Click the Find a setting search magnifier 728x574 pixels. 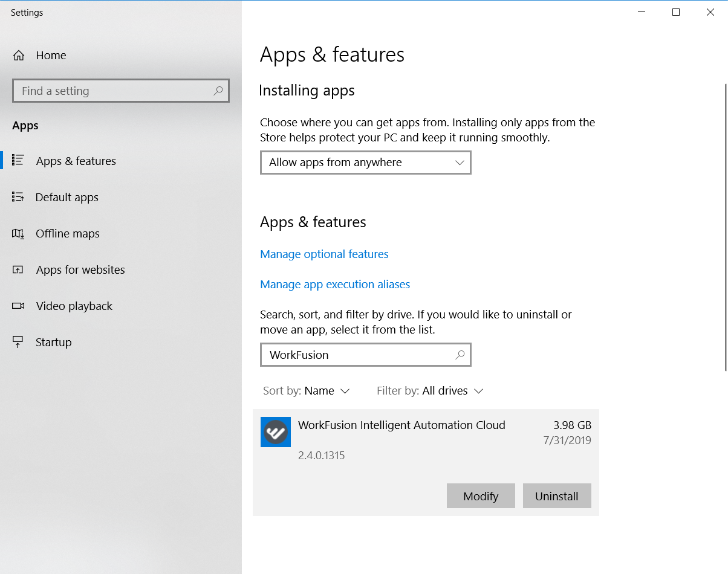218,91
